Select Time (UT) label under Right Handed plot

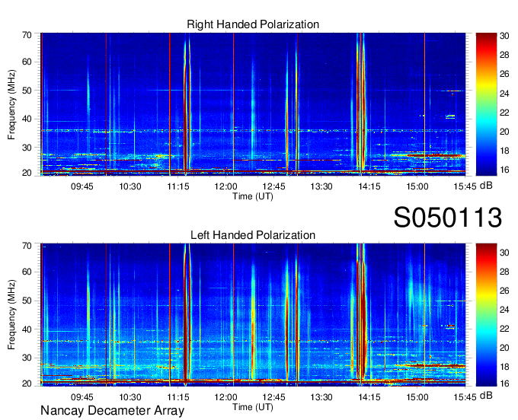pyautogui.click(x=253, y=196)
